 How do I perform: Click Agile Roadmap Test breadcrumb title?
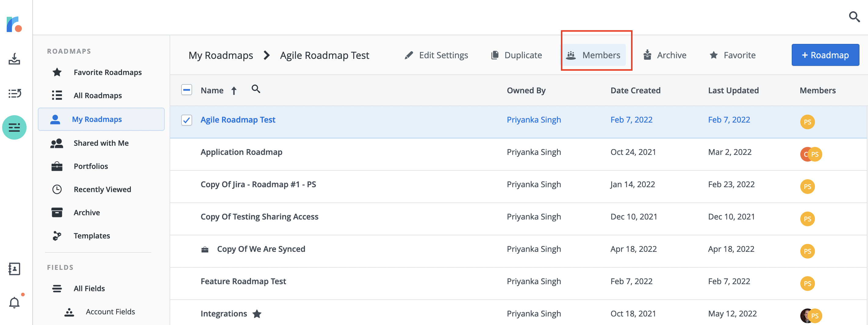pyautogui.click(x=325, y=55)
